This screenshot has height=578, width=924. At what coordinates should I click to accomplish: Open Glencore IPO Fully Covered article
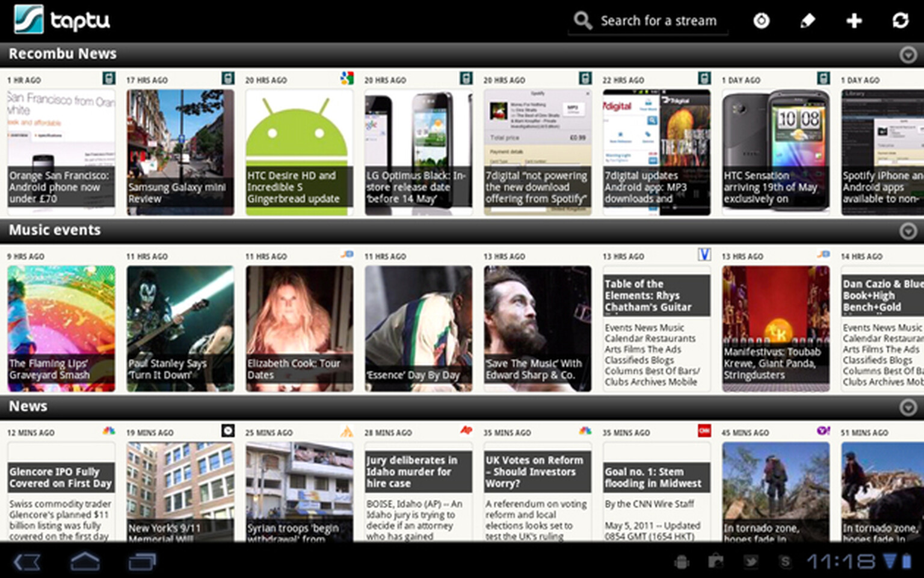click(61, 491)
